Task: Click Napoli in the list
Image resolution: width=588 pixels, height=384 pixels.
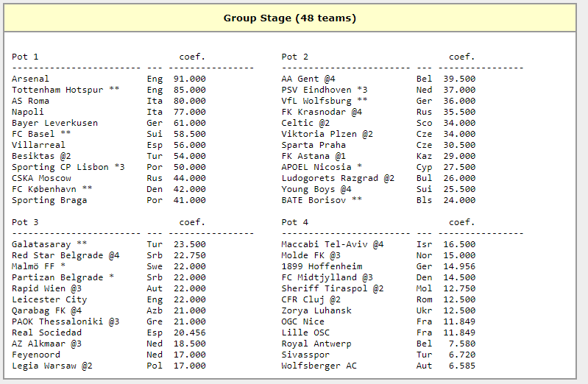Action: coord(28,112)
